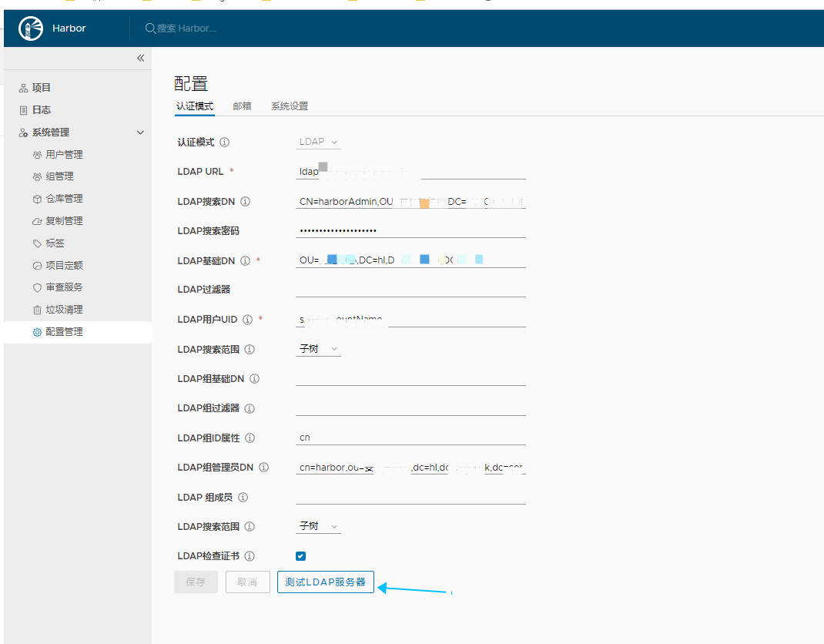Open 用户管理 in sidebar
Viewport: 824px width, 644px height.
point(64,155)
